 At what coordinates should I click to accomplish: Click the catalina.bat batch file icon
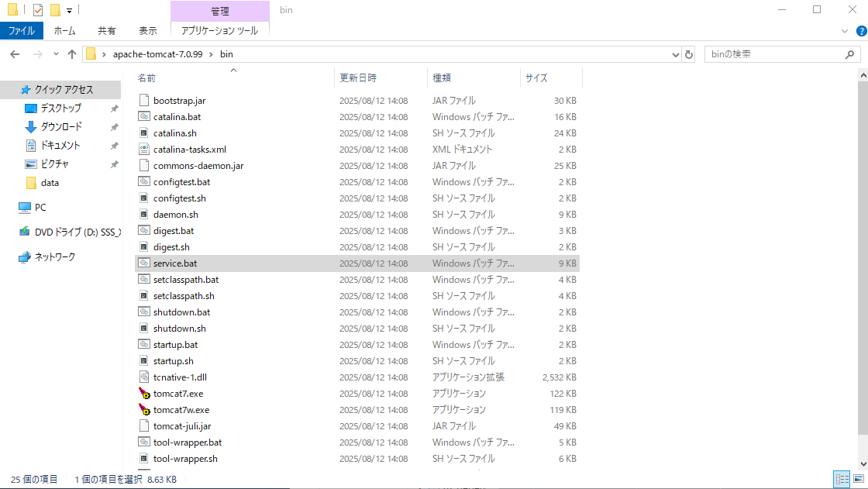[x=144, y=116]
